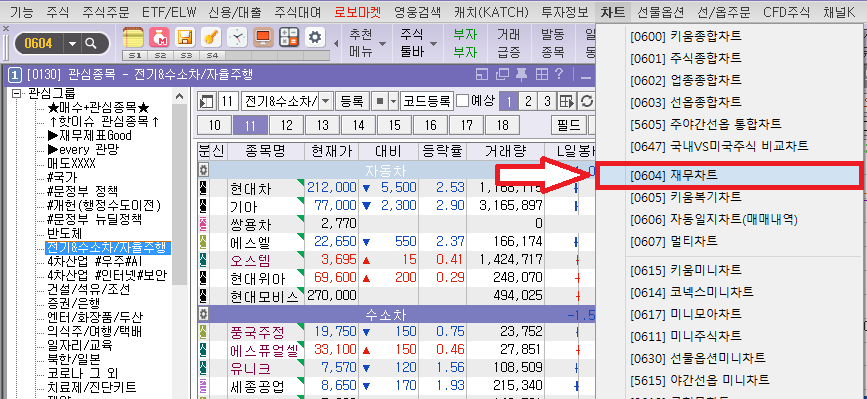Open the 주식주문 menu
867x399 pixels.
point(106,11)
